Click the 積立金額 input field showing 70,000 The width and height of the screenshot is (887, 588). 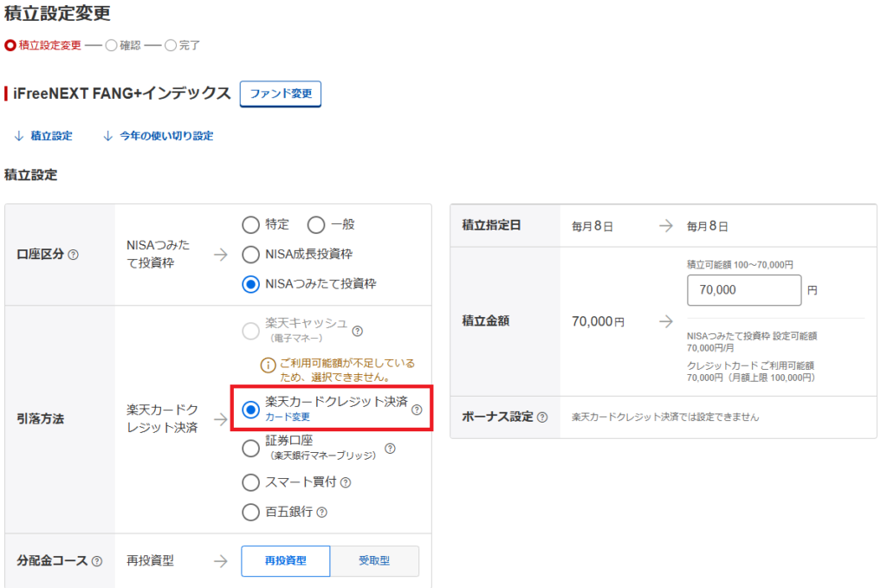coord(744,290)
